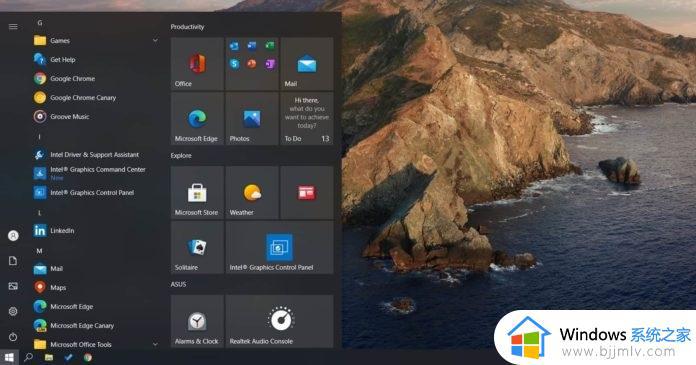This screenshot has height=365, width=696.
Task: Launch Microsoft Edge Canary from the app list
Action: coord(96,325)
